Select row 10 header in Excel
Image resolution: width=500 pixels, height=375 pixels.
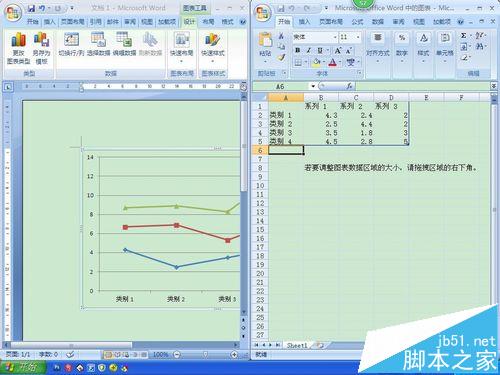tap(260, 186)
